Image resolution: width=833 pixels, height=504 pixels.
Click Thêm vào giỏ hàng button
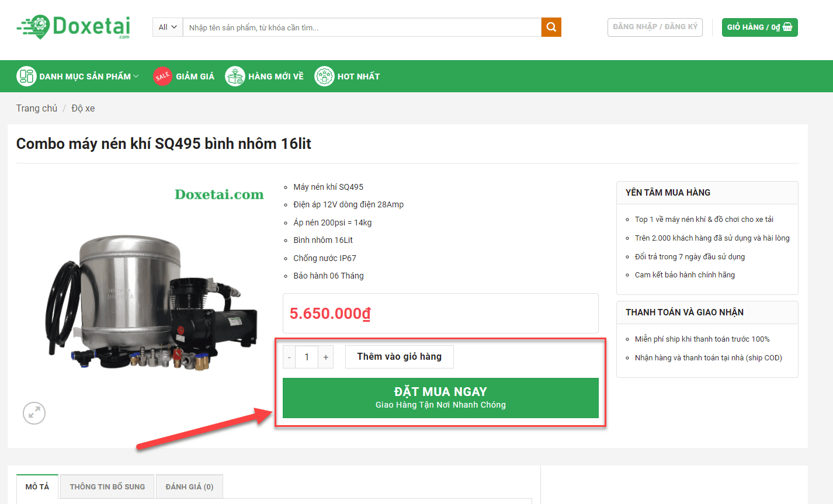(399, 357)
